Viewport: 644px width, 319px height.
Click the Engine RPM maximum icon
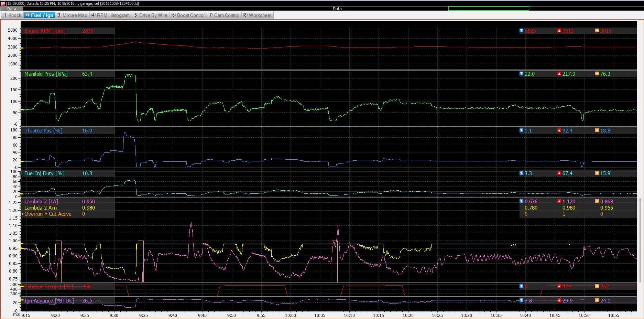pos(559,31)
